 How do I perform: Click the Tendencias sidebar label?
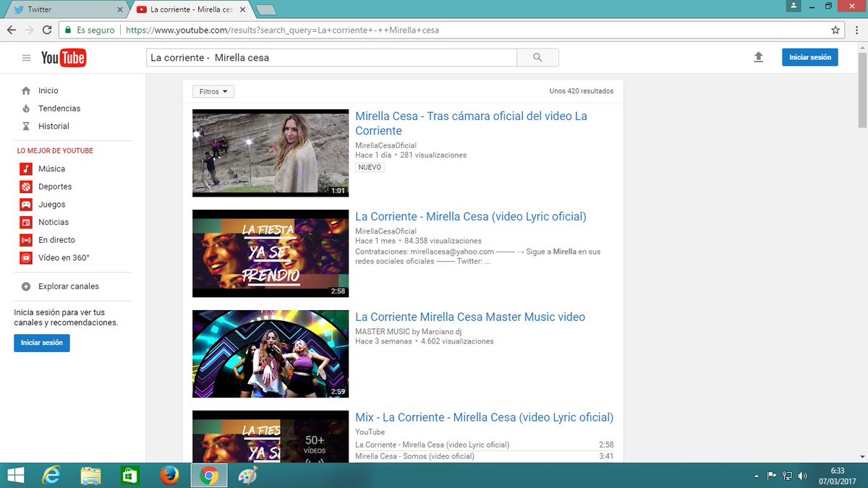[x=59, y=108]
